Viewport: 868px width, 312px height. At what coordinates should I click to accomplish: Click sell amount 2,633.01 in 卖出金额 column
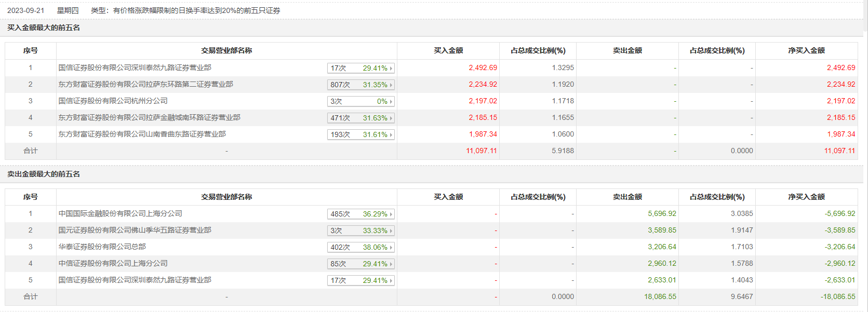(662, 280)
